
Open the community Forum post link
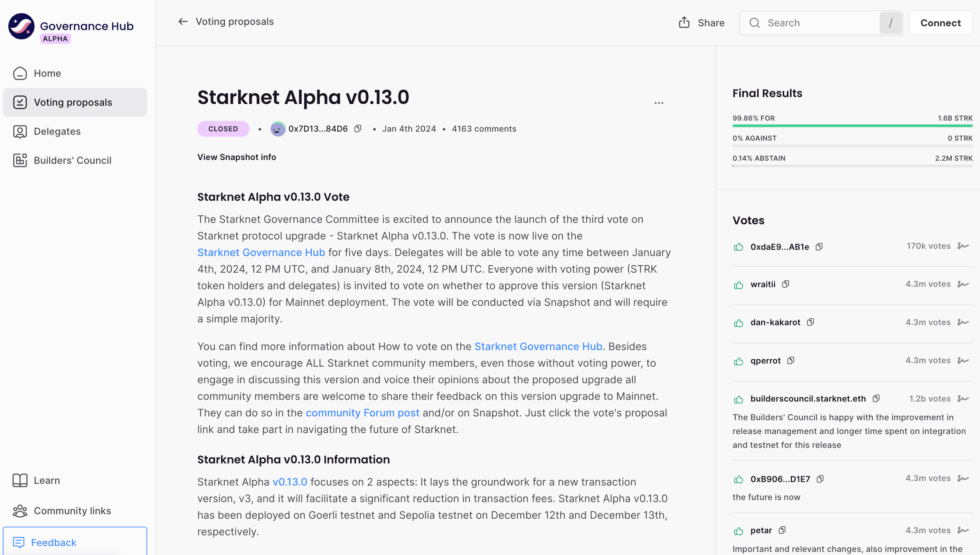362,413
